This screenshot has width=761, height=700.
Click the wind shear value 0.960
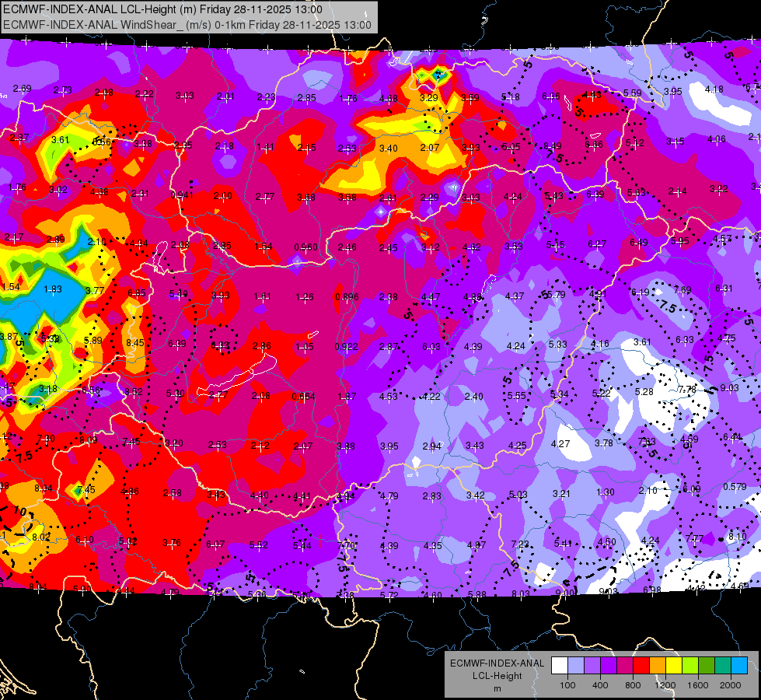pyautogui.click(x=305, y=247)
